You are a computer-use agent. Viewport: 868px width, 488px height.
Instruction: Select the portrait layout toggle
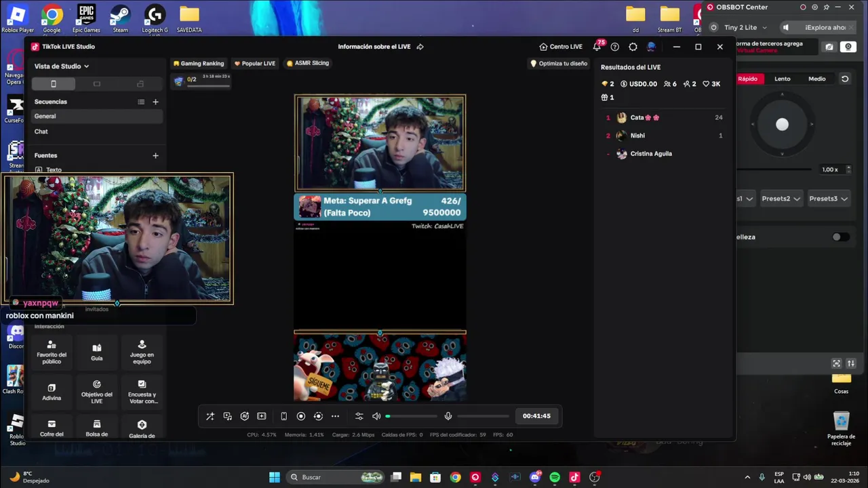(x=54, y=83)
